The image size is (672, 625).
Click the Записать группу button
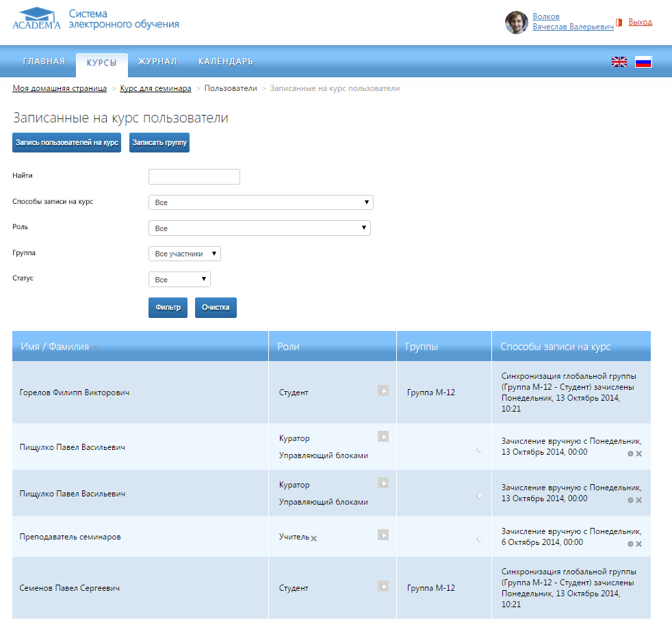[159, 142]
